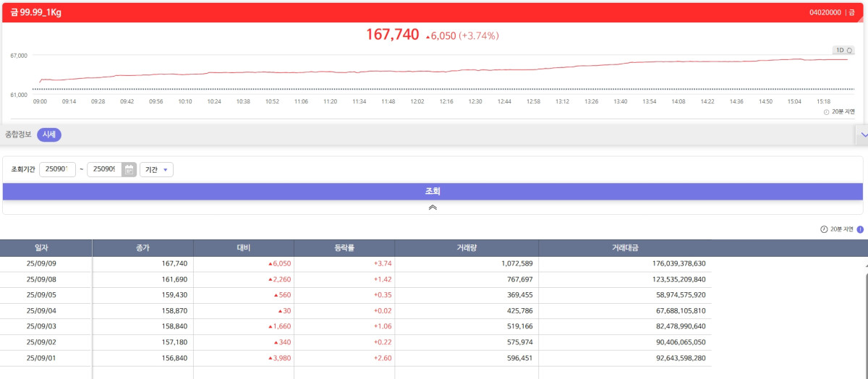Click the 금 99.99_1Kg title header
Image resolution: width=868 pixels, height=379 pixels.
coord(35,12)
